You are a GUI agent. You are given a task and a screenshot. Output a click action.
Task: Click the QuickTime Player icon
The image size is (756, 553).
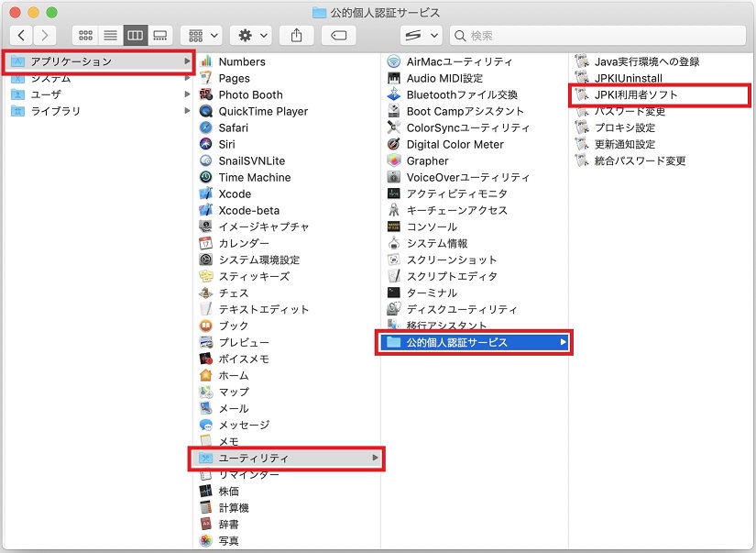coord(206,111)
